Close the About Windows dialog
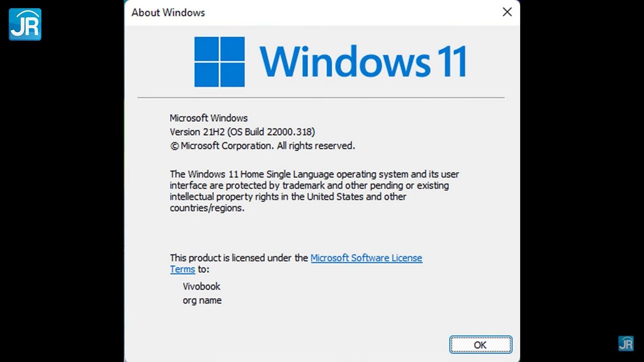This screenshot has width=644, height=362. coord(507,12)
